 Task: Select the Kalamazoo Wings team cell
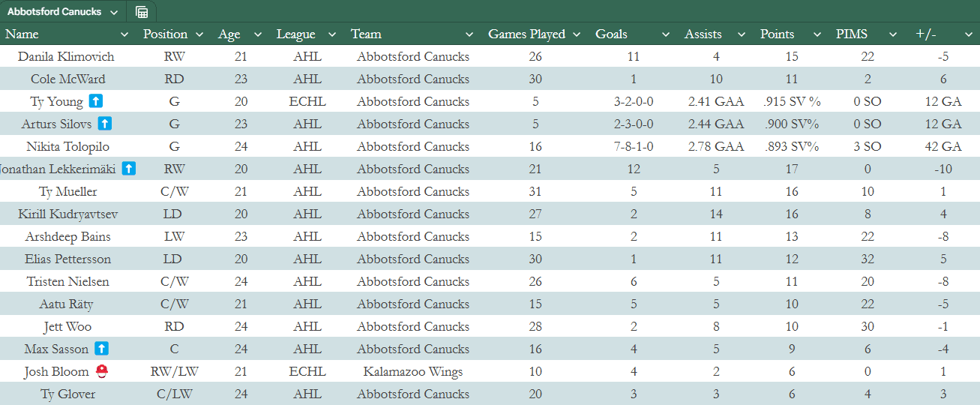click(413, 371)
